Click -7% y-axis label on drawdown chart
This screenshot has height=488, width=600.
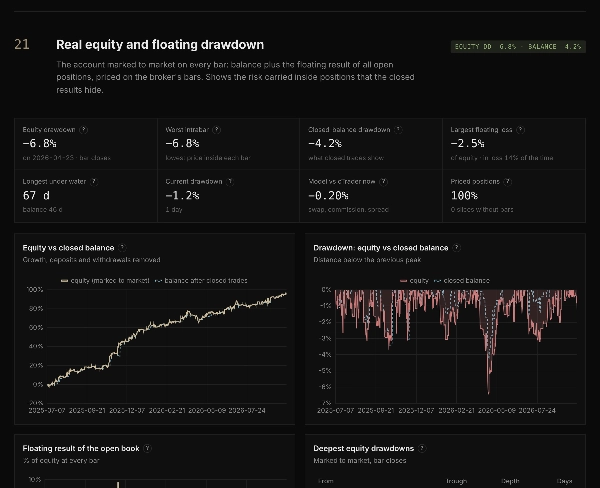326,403
